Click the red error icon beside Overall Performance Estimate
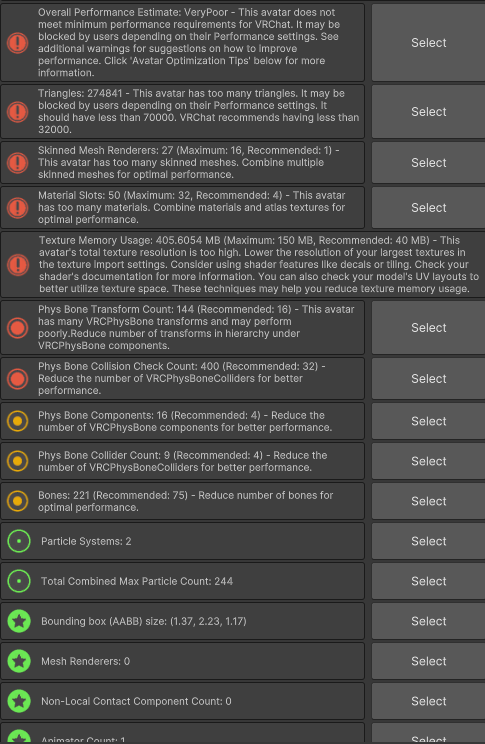 (x=18, y=43)
